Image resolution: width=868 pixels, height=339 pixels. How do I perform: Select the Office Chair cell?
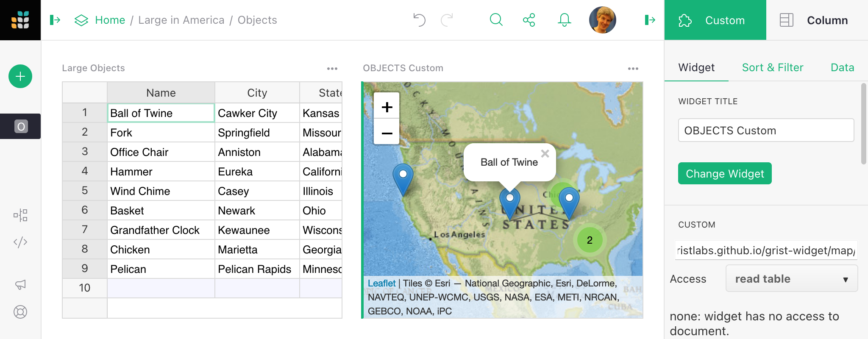pos(161,152)
